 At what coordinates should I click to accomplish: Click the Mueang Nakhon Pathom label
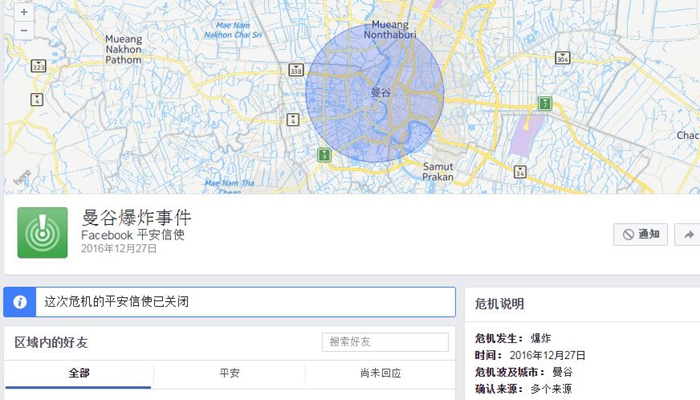(124, 50)
